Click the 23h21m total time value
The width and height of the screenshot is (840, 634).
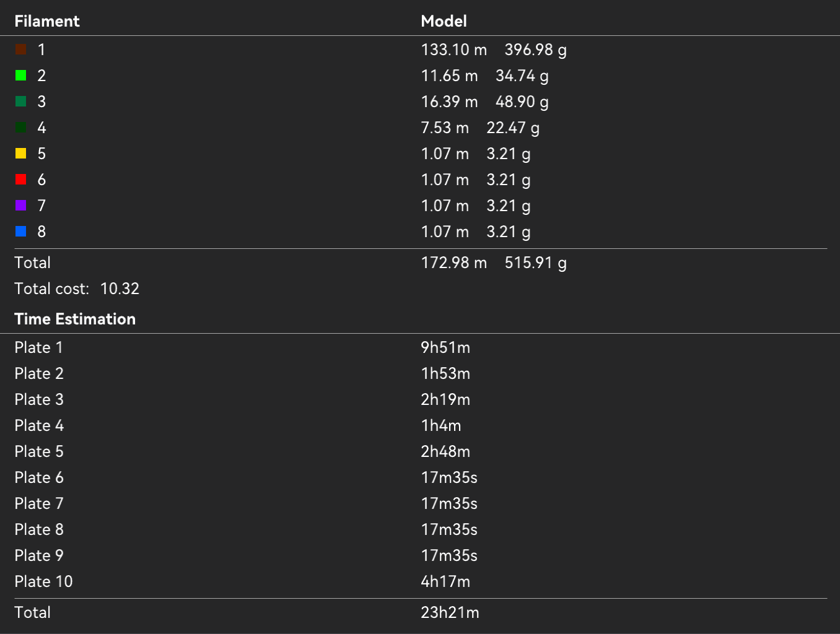tap(450, 612)
